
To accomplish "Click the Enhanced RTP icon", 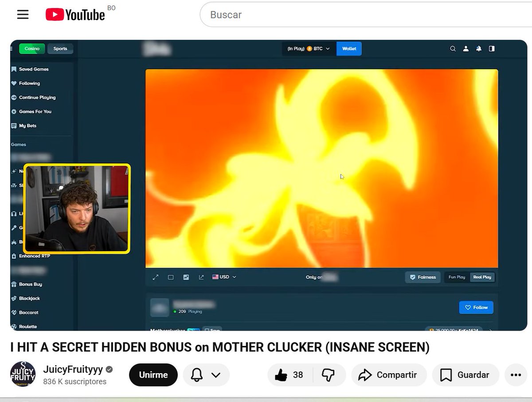I will click(x=14, y=256).
